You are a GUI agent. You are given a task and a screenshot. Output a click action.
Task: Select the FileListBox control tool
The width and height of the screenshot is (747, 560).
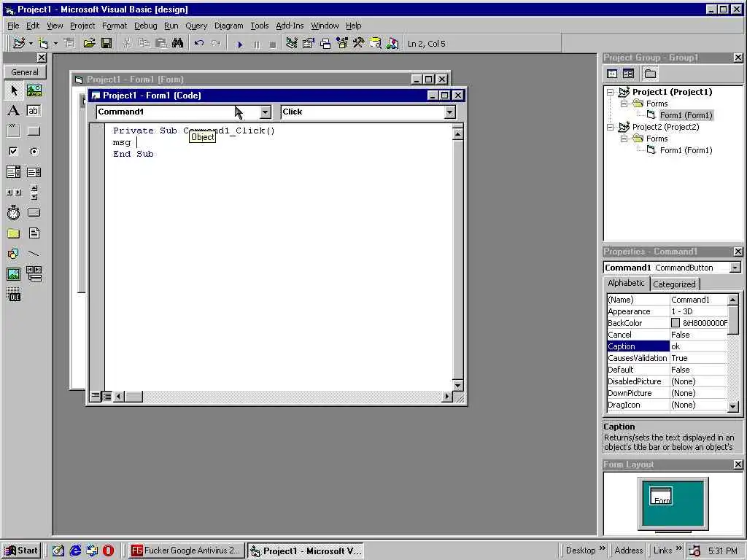34,233
